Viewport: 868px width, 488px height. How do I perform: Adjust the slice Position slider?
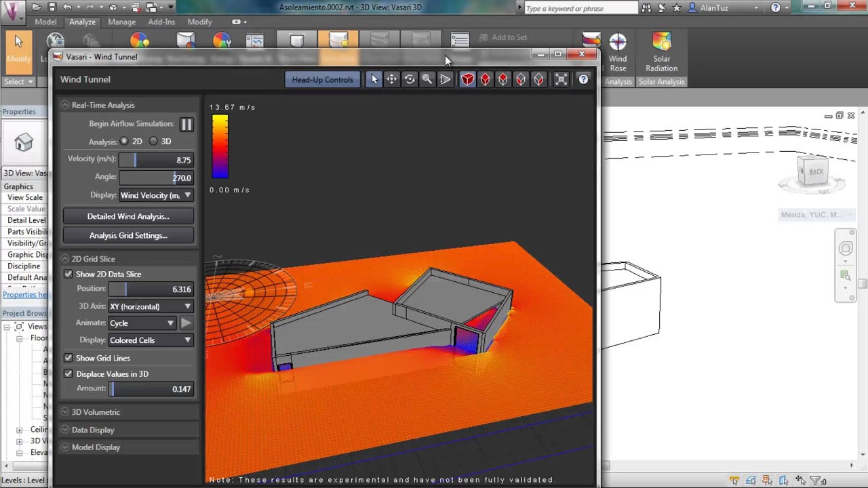click(151, 289)
